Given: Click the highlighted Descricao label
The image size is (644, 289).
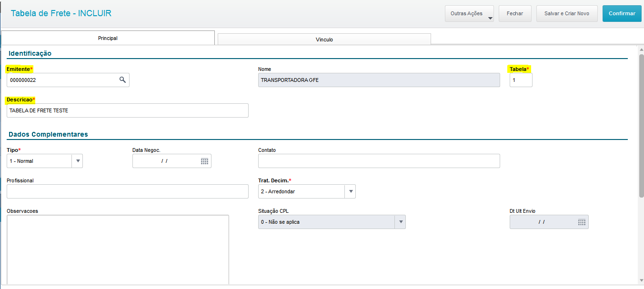Looking at the screenshot, I should 21,100.
